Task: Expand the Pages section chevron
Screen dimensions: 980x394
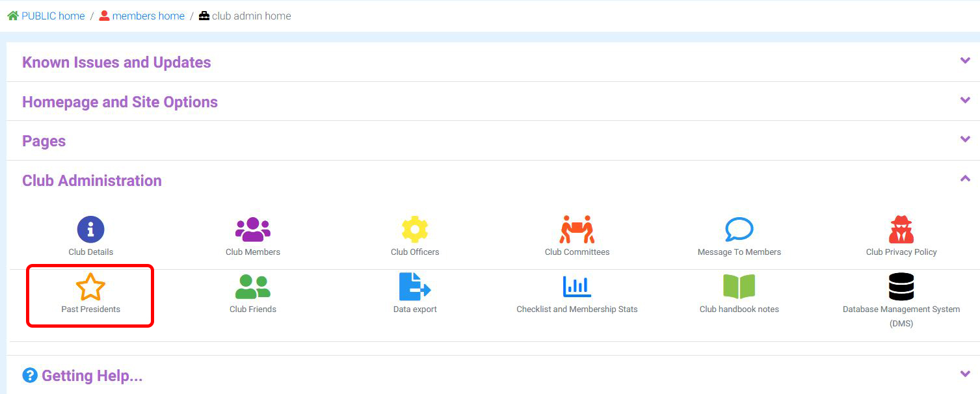Action: tap(965, 140)
